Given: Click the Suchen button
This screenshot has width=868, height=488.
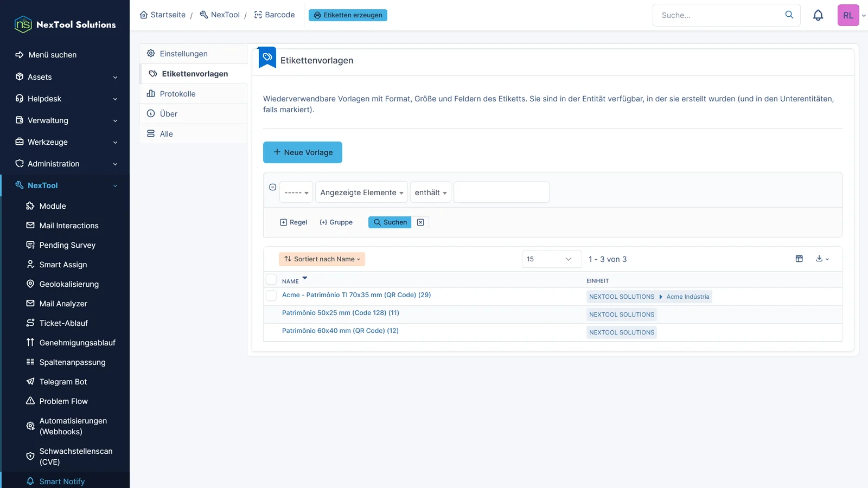Looking at the screenshot, I should point(390,222).
